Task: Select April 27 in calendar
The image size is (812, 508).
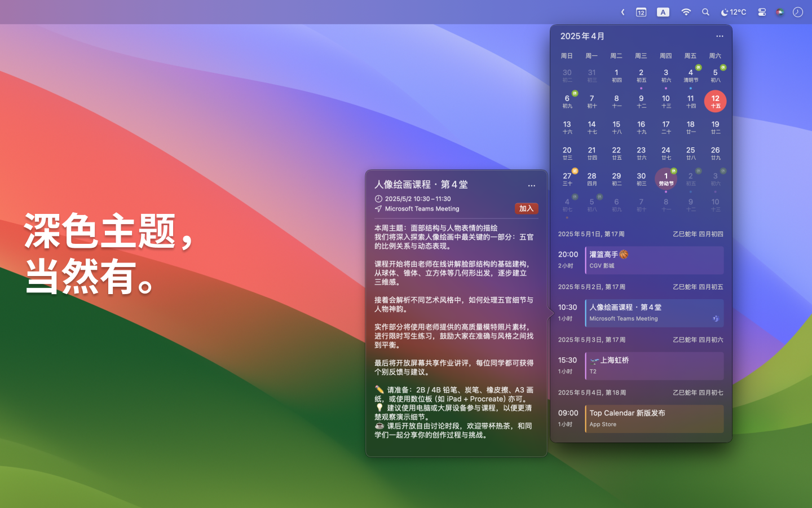Action: (567, 179)
